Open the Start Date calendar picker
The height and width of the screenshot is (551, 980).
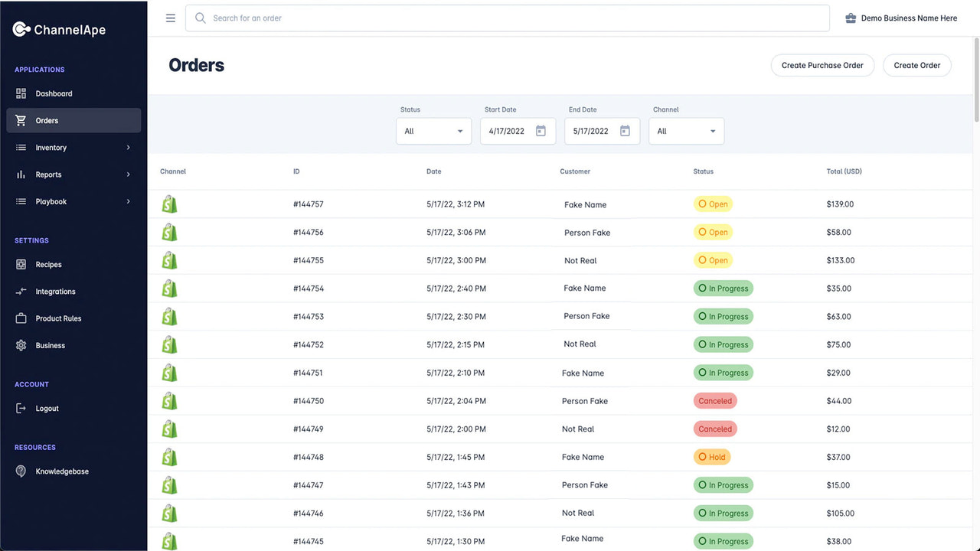click(541, 131)
